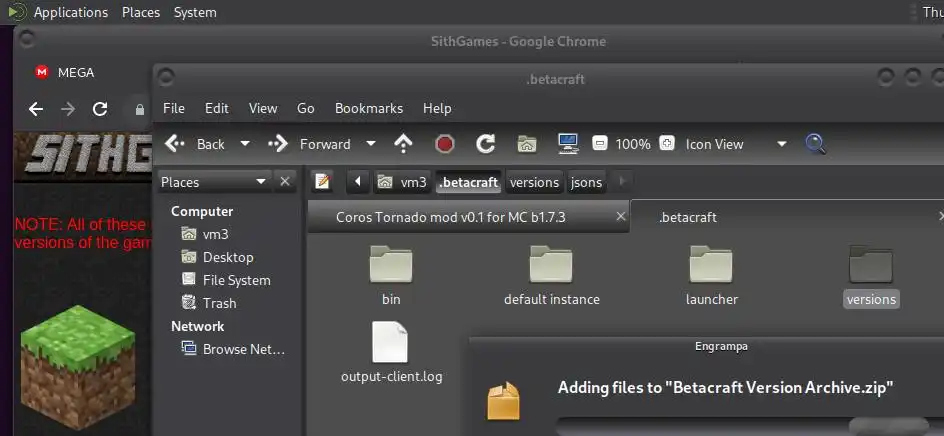Reload the current folder
944x436 pixels.
coord(485,144)
